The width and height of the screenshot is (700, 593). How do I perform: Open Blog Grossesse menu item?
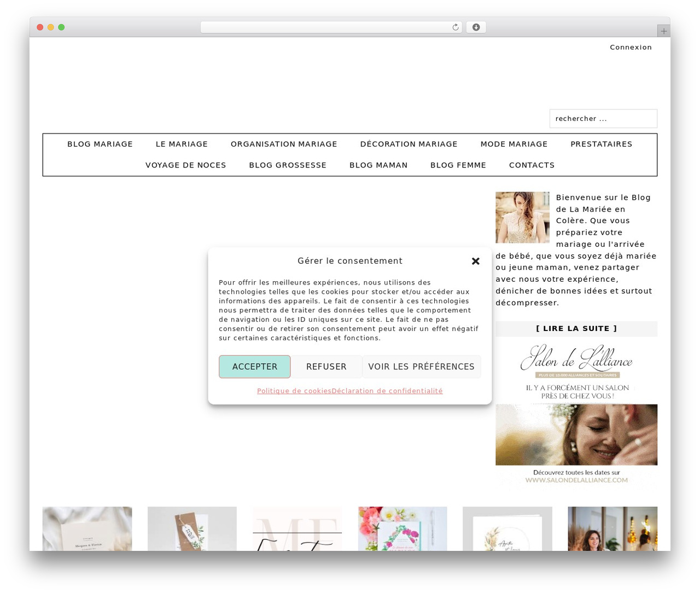point(288,165)
